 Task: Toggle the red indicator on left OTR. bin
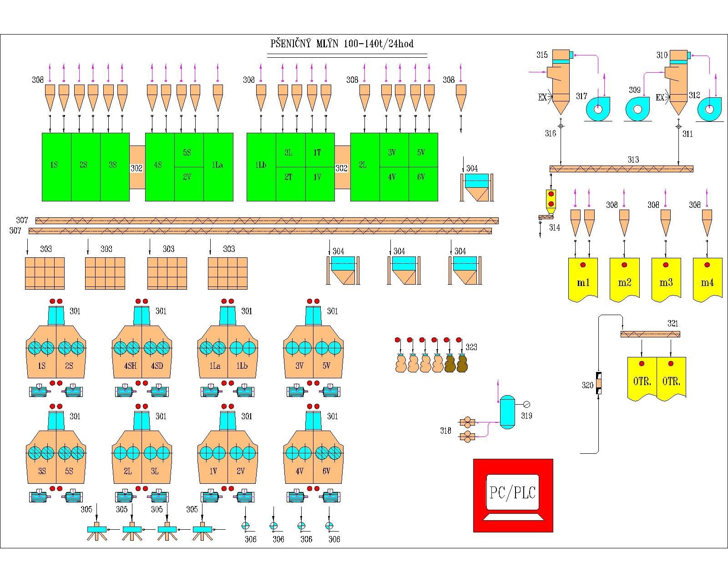(x=642, y=363)
